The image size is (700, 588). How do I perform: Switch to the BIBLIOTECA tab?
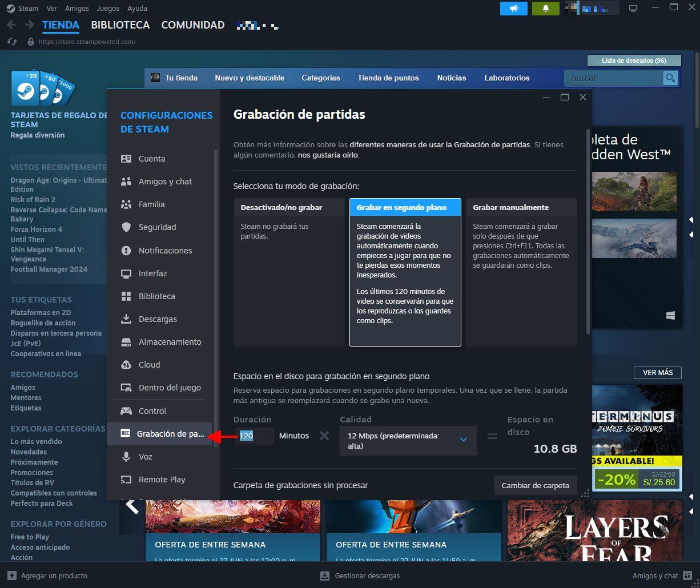point(120,25)
